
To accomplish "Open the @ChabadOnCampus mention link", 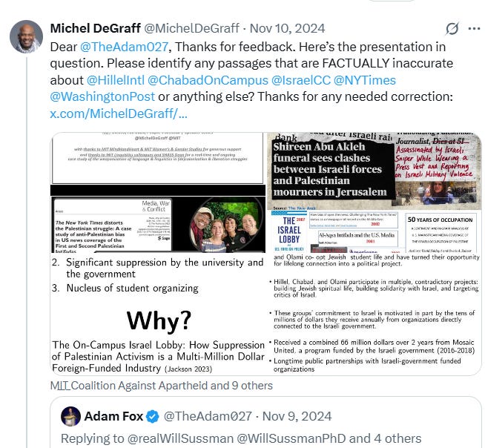I will point(208,80).
